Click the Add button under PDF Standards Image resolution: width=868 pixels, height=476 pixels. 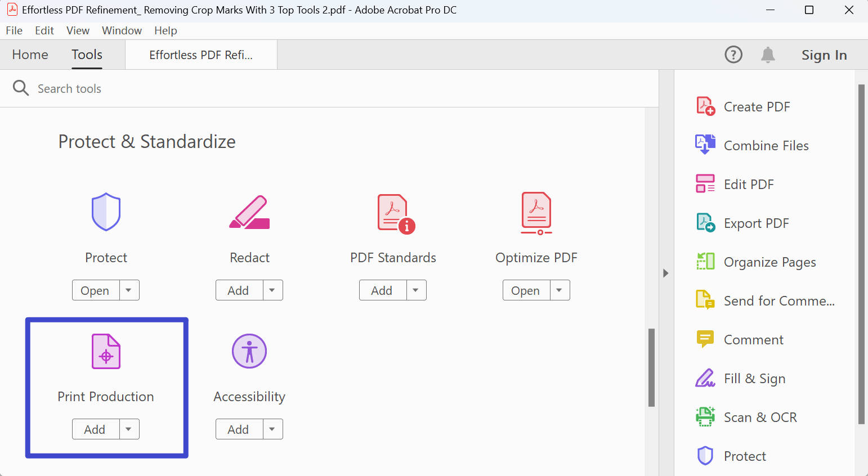pos(382,290)
